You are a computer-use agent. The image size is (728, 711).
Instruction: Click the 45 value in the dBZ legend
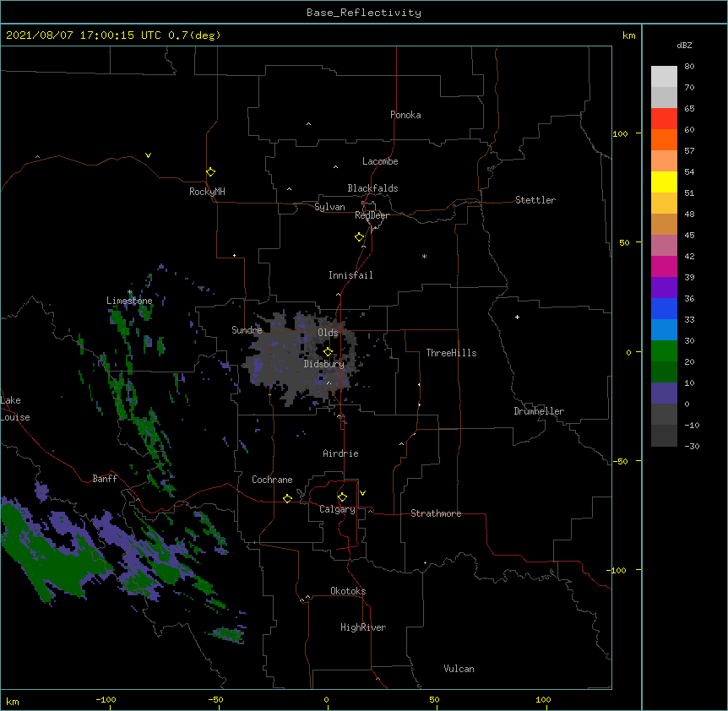click(x=689, y=235)
